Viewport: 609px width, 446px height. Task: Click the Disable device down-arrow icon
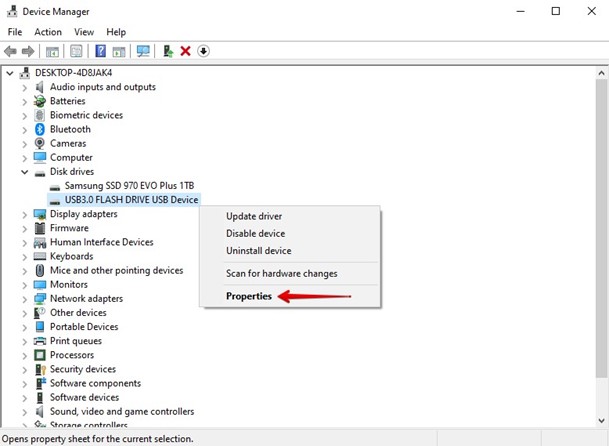pyautogui.click(x=203, y=51)
